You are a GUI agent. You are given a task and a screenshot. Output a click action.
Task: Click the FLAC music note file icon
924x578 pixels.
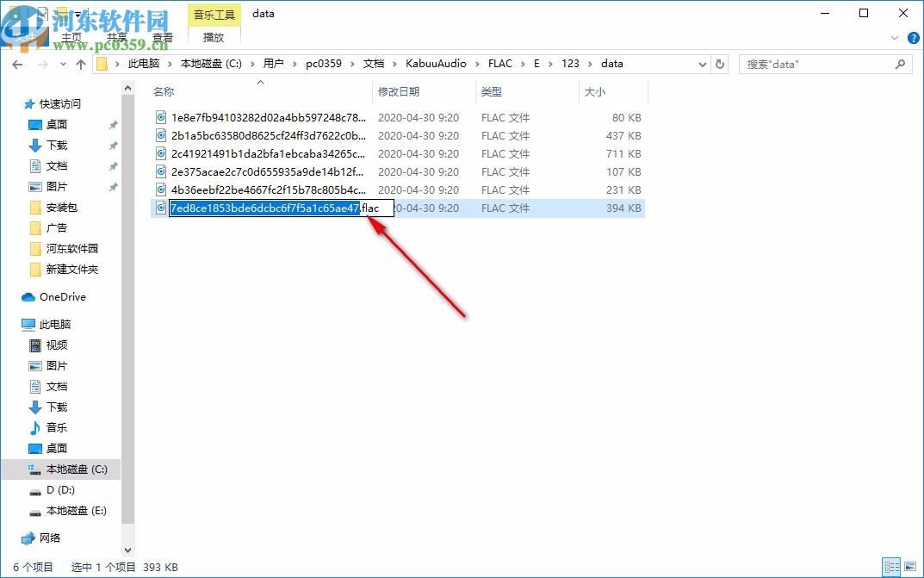click(160, 208)
